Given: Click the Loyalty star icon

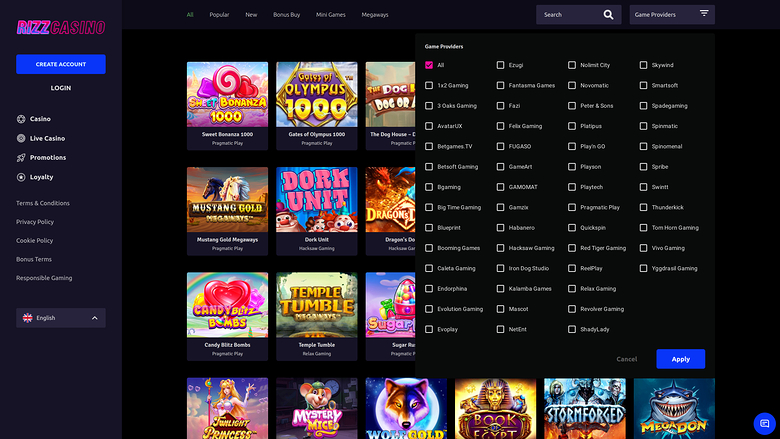Looking at the screenshot, I should (21, 177).
